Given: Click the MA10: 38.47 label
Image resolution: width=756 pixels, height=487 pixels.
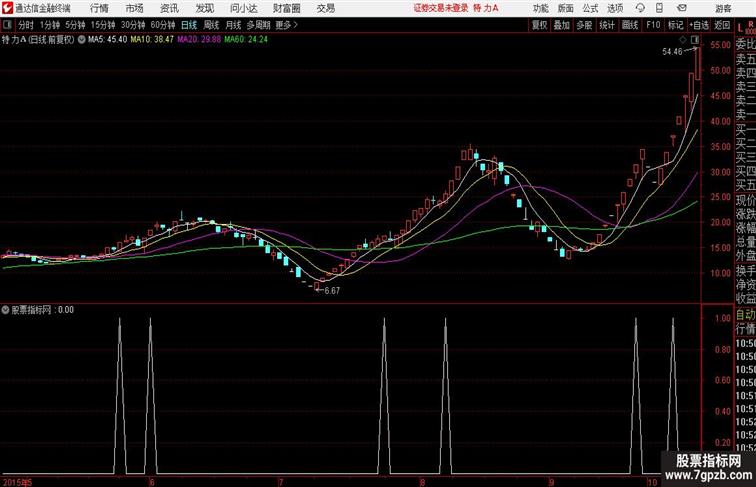Looking at the screenshot, I should (152, 39).
